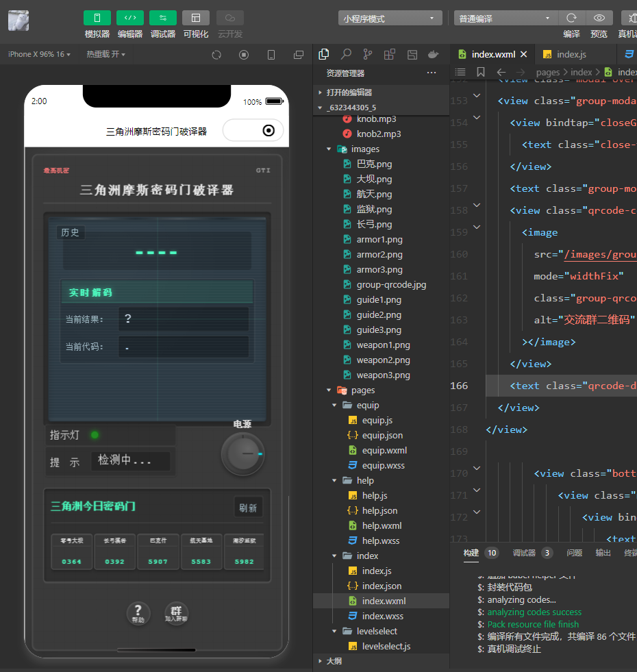Click the 帮助 question mark button
This screenshot has width=637, height=672.
coord(138,612)
